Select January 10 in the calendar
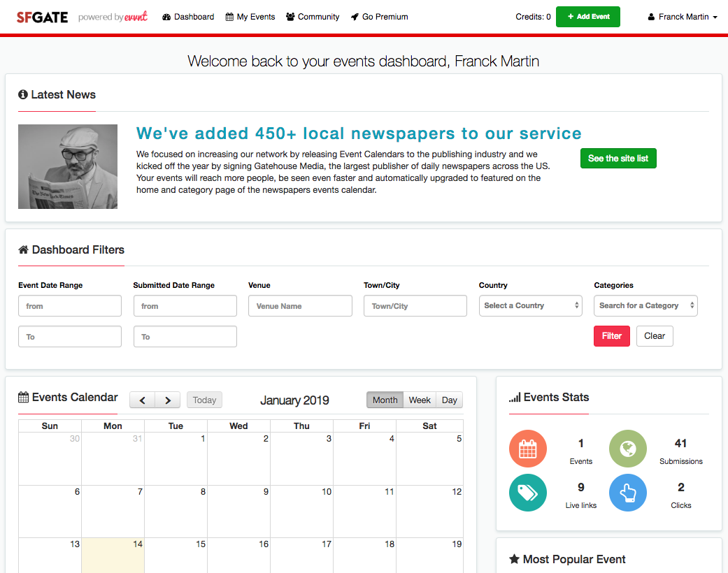The height and width of the screenshot is (573, 728). click(x=302, y=512)
